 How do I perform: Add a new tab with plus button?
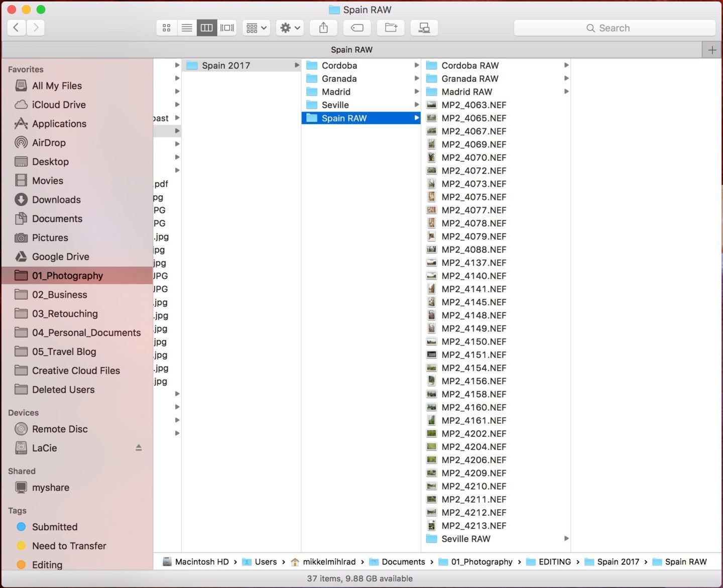pos(712,50)
